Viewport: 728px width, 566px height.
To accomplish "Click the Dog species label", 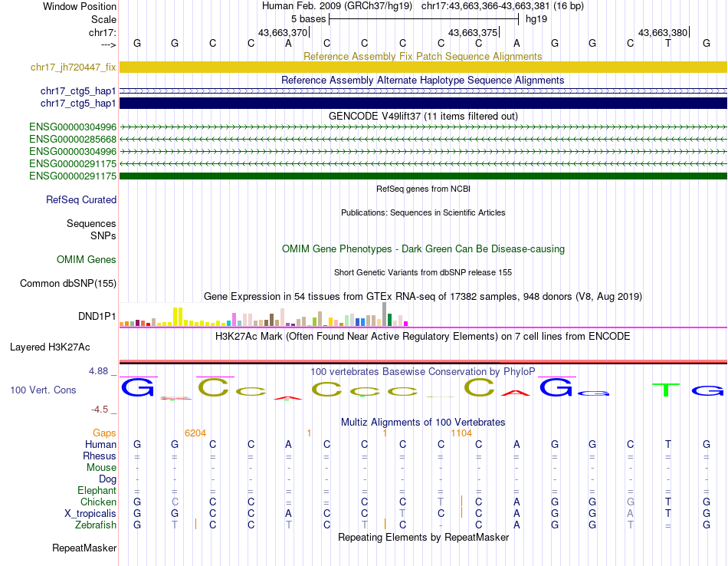I will pos(107,479).
